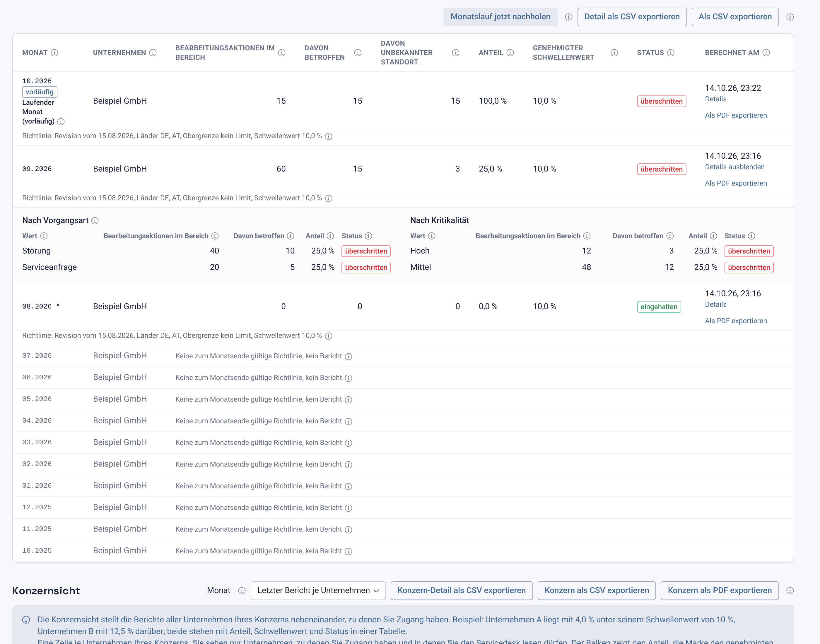Click info icon next to BERECHNET AM header

tap(766, 53)
